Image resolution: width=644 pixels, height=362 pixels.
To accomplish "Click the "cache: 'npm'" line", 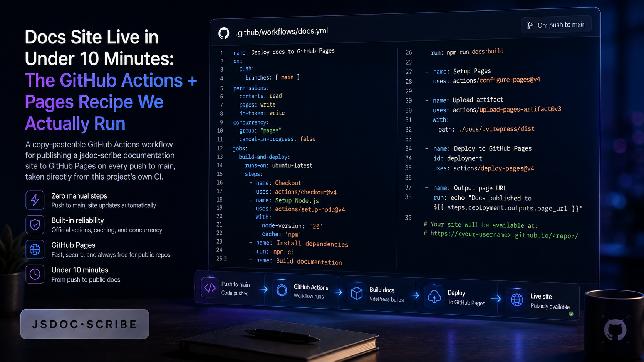I will click(282, 234).
